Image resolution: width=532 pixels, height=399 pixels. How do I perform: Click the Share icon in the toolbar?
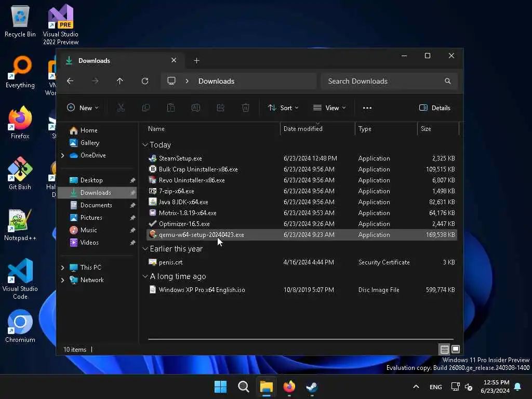[x=220, y=108]
